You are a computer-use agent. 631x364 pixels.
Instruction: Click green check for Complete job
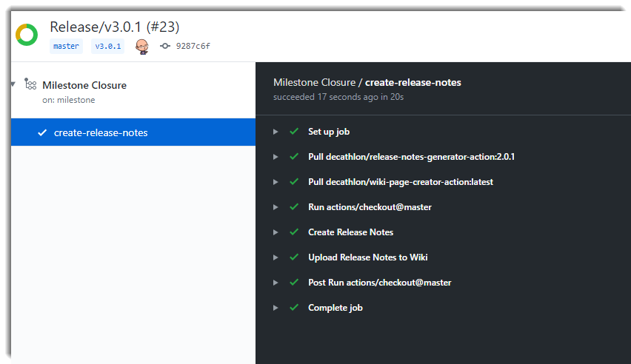pyautogui.click(x=294, y=307)
